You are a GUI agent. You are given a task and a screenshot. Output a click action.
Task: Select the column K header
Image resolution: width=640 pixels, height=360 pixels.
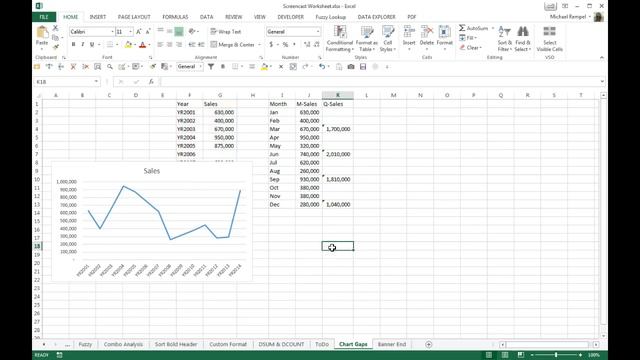[x=338, y=95]
